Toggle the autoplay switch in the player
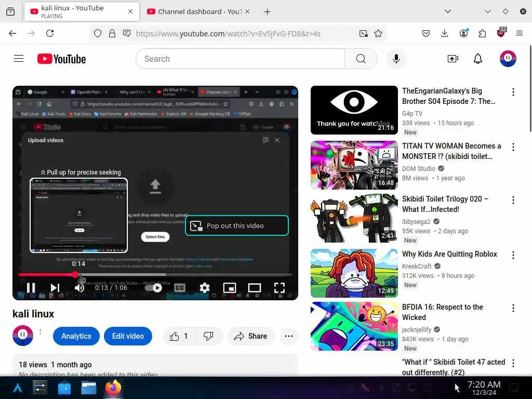The height and width of the screenshot is (399, 532). (x=153, y=288)
